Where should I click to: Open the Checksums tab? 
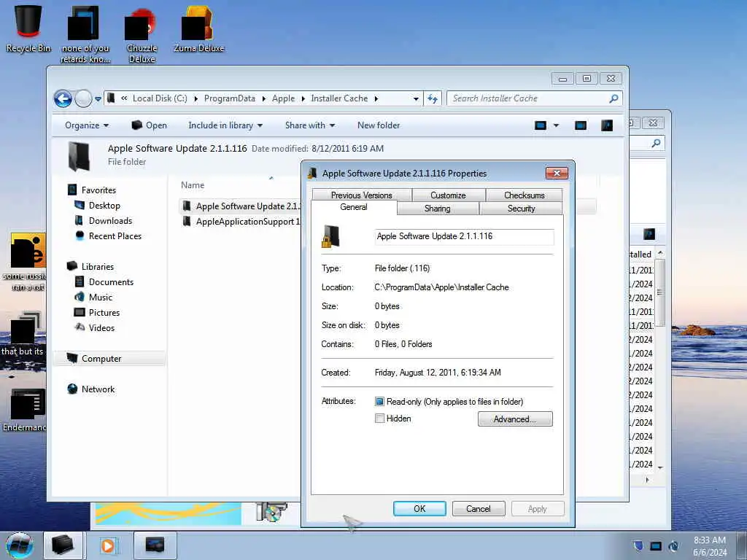(524, 195)
